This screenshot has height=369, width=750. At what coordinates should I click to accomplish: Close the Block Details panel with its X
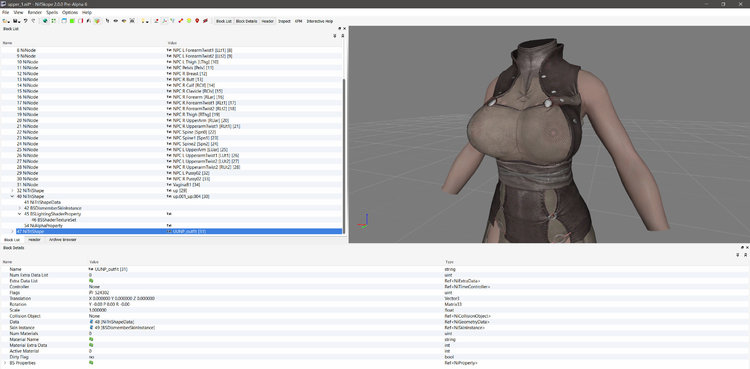point(747,248)
